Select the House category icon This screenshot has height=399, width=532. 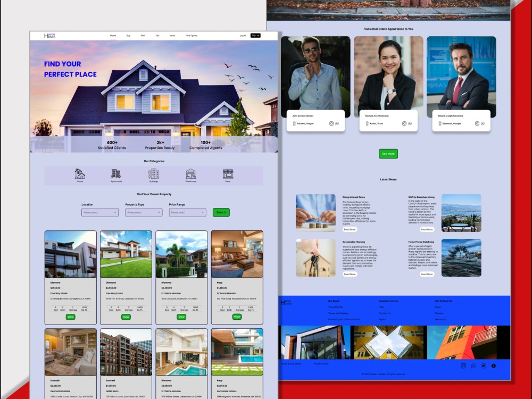80,174
